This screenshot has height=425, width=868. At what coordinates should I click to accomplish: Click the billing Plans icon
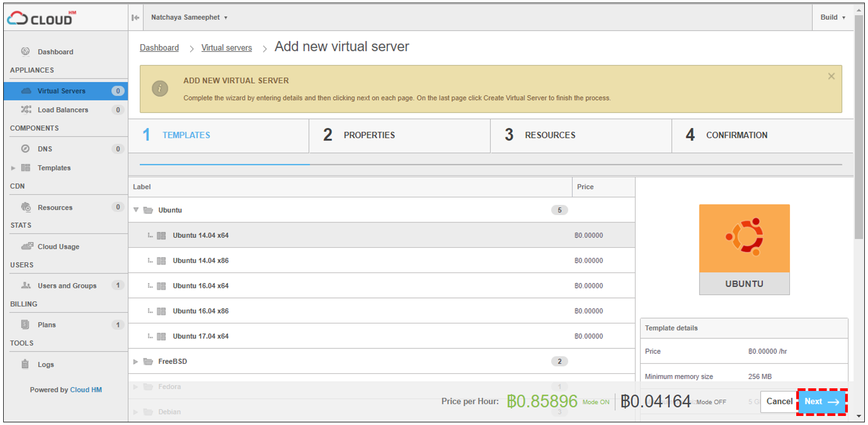tap(25, 324)
